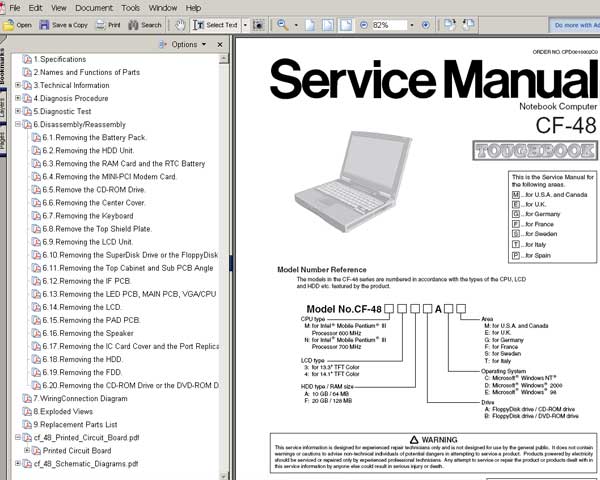600x480 pixels.
Task: Click the Print toolbar icon
Action: click(x=101, y=25)
